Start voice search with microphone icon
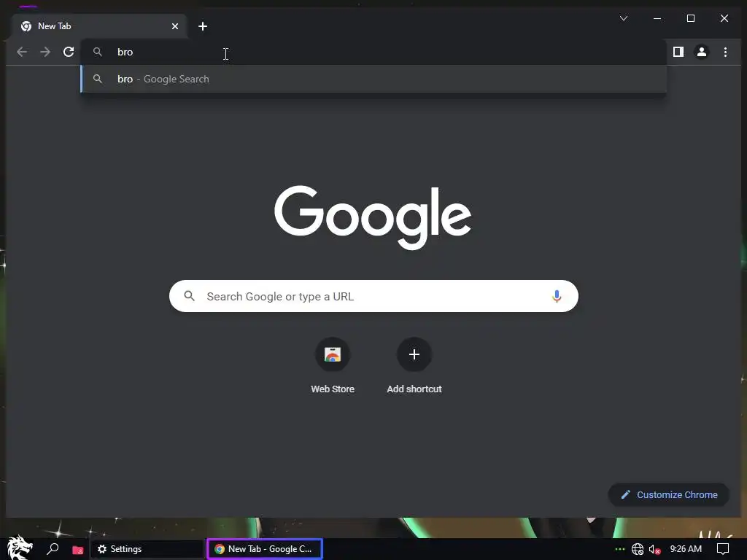 (x=557, y=296)
